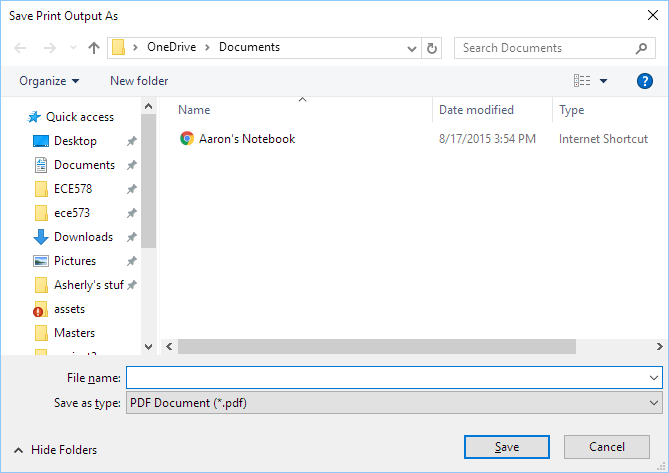Screen dimensions: 669x473
Task: Click the navigation pane scrollbar thumb
Action: [x=148, y=181]
